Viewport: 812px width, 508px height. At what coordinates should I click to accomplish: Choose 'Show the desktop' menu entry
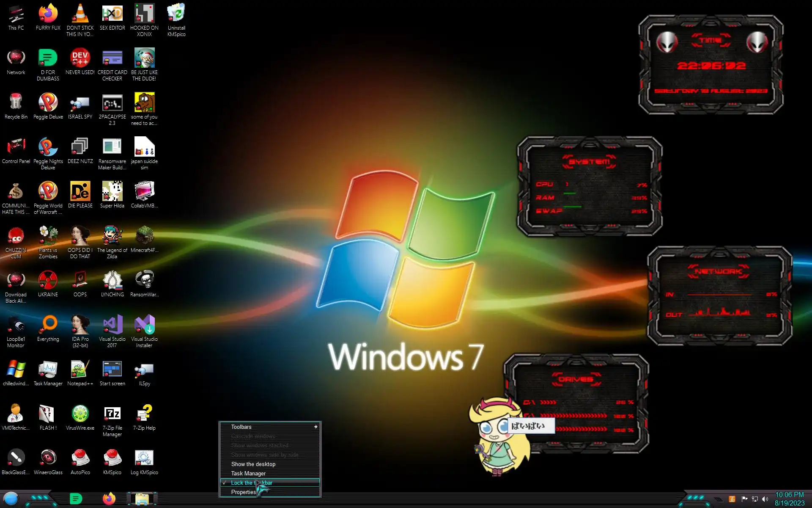[x=253, y=464]
